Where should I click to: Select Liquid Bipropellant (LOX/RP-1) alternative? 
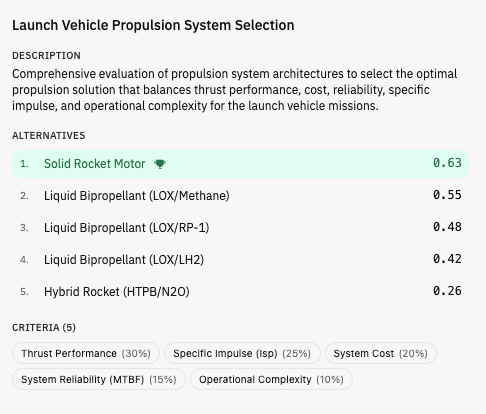241,228
